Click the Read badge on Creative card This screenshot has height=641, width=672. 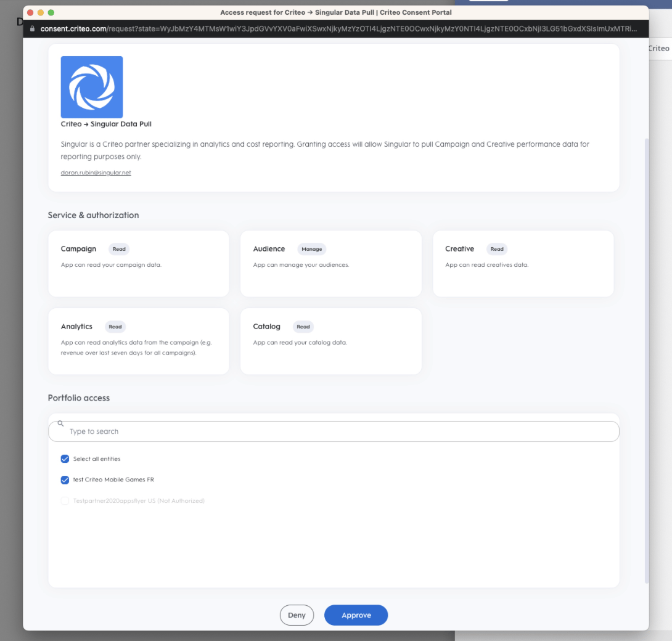(497, 249)
